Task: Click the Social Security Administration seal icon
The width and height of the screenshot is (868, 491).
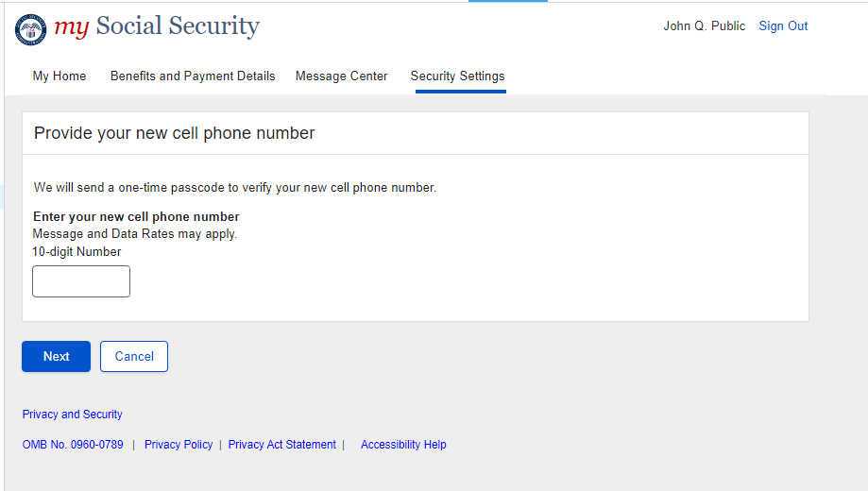Action: pyautogui.click(x=30, y=29)
